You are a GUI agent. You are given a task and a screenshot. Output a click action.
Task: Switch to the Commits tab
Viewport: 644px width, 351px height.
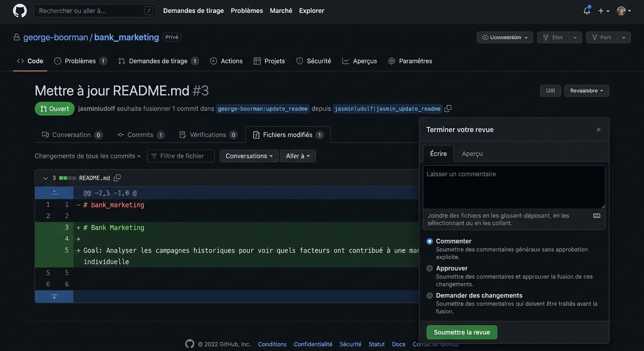[140, 135]
